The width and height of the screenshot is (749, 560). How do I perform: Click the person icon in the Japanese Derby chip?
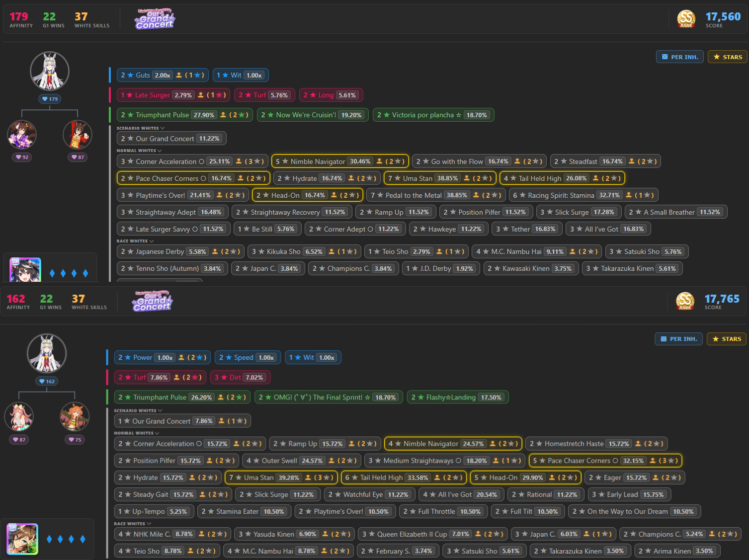[215, 251]
